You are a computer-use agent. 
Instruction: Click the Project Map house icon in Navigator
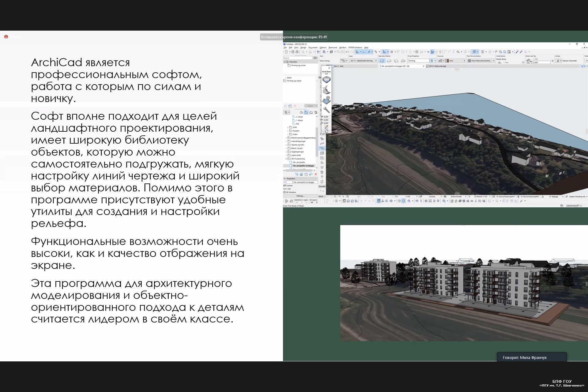pos(302,112)
